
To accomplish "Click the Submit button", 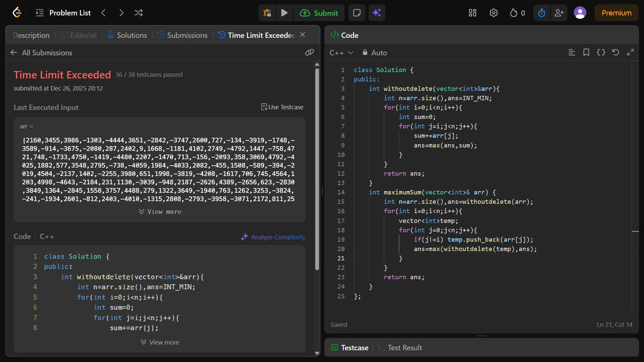I will tap(319, 13).
